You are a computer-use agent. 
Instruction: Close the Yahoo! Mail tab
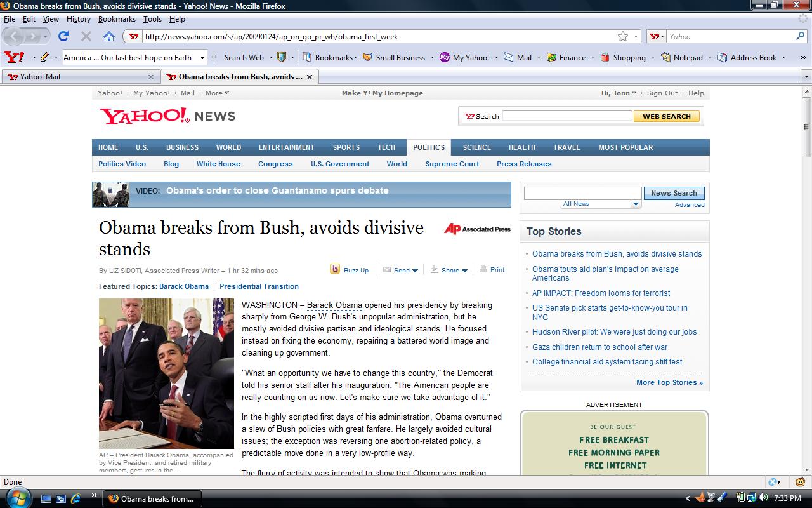(x=151, y=77)
